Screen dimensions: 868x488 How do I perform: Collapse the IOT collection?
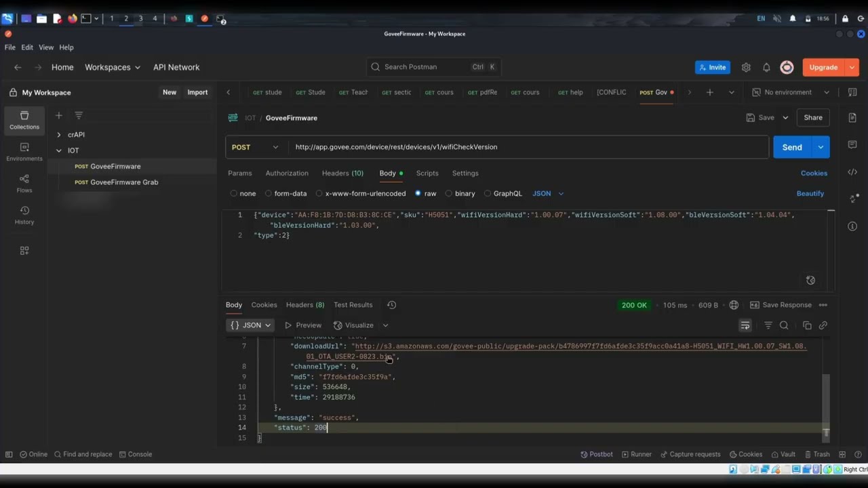[59, 150]
